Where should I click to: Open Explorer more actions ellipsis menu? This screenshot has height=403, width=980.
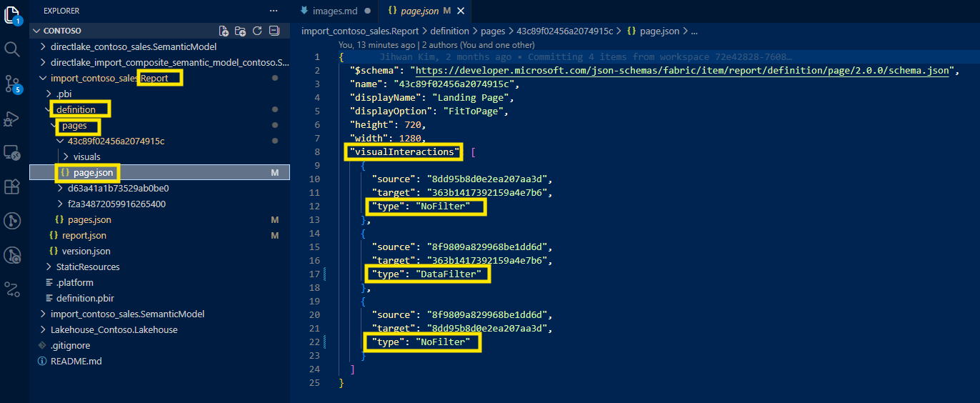coord(274,11)
